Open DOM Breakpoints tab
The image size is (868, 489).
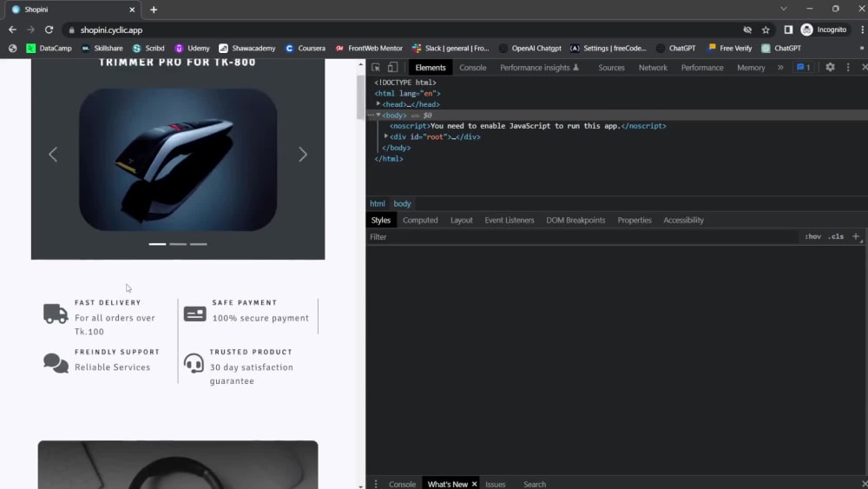click(575, 220)
